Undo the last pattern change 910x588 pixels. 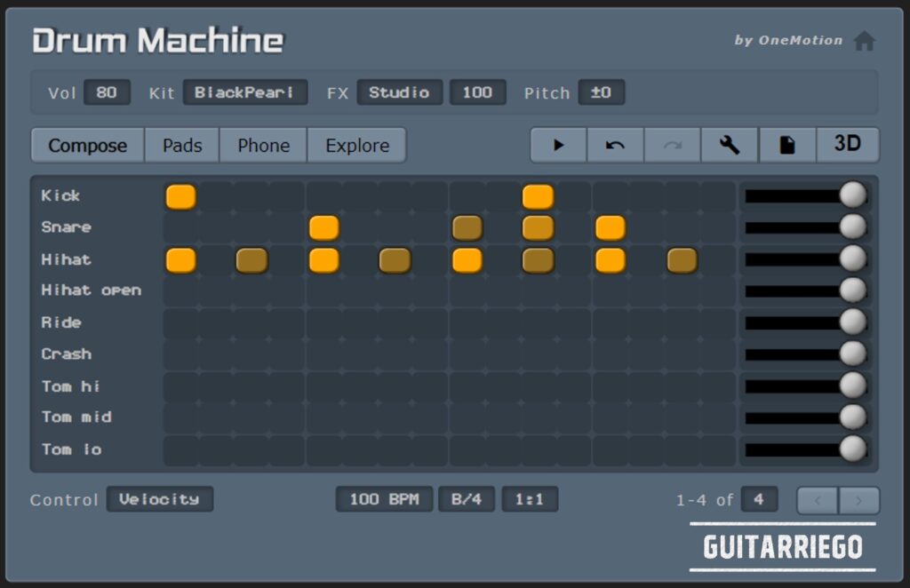[615, 145]
